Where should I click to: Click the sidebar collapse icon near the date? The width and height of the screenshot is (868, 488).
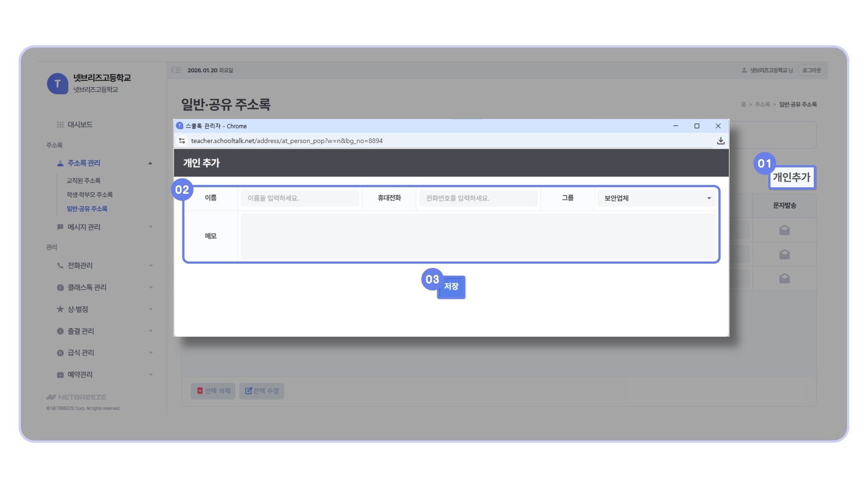(176, 70)
